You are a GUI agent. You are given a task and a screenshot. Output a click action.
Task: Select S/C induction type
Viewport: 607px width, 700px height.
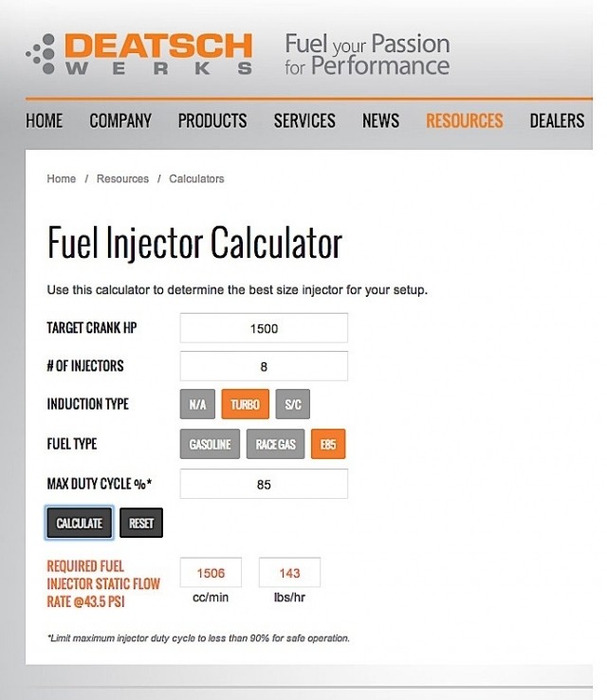pos(293,404)
